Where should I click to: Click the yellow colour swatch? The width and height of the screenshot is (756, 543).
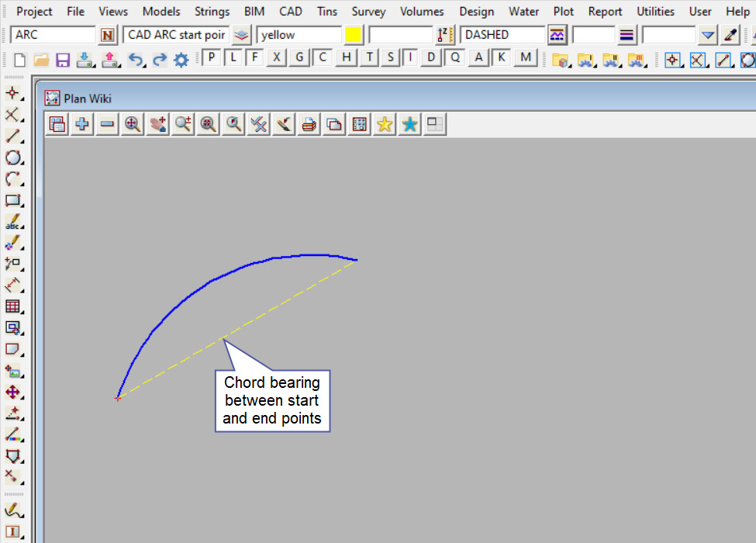tap(354, 35)
